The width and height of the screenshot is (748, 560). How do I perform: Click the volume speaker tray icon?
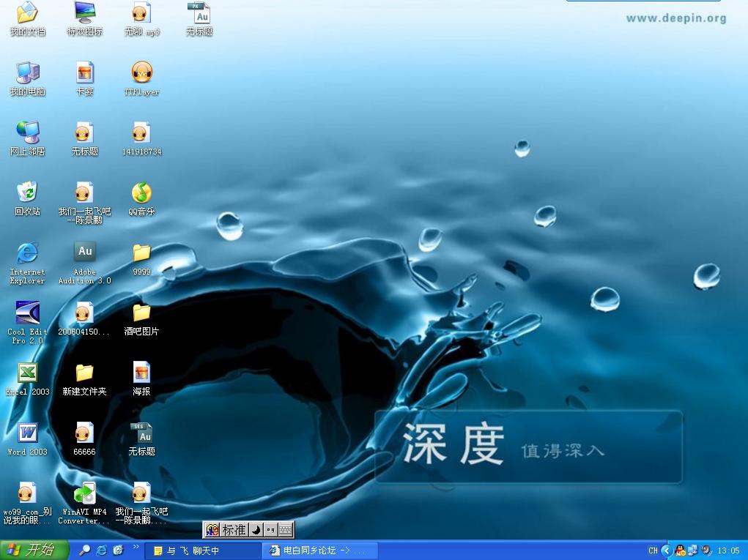click(x=707, y=550)
